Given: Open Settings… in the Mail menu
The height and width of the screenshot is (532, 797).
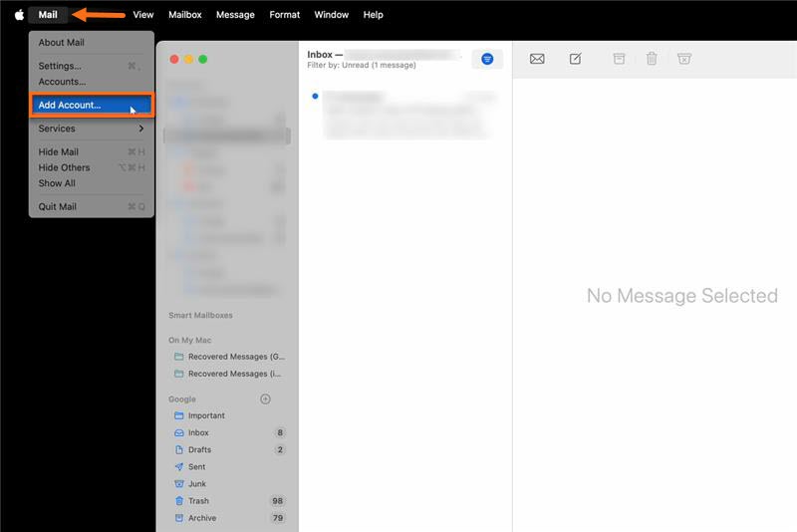Looking at the screenshot, I should coord(60,66).
